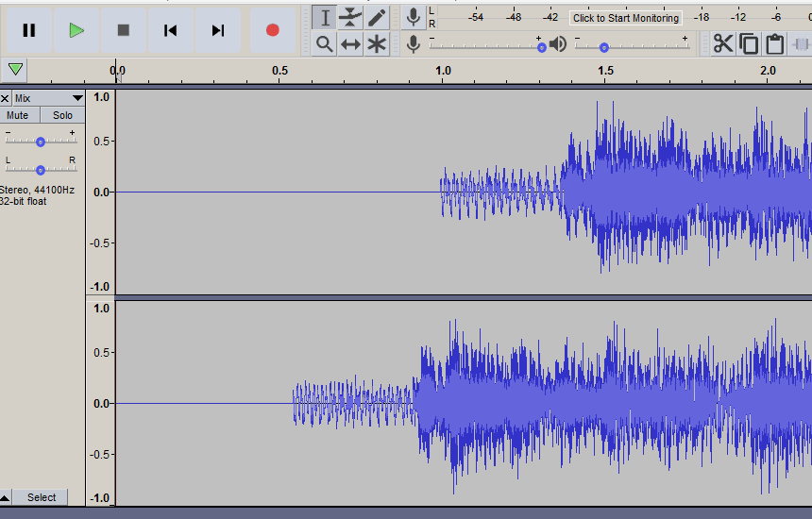Skip to the start of the project

tap(170, 30)
